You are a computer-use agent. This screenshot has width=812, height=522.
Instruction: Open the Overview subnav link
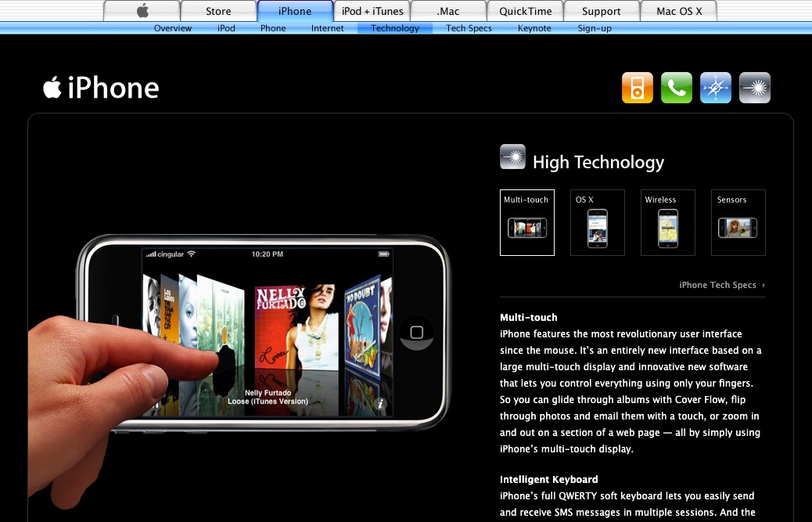[172, 28]
